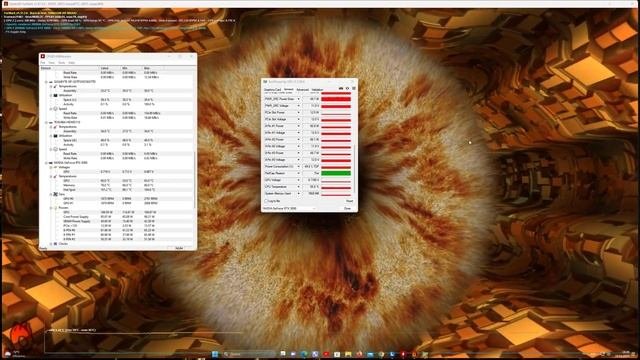Open CPU Temperature sensor dropdown
640x360 pixels.
[298, 187]
